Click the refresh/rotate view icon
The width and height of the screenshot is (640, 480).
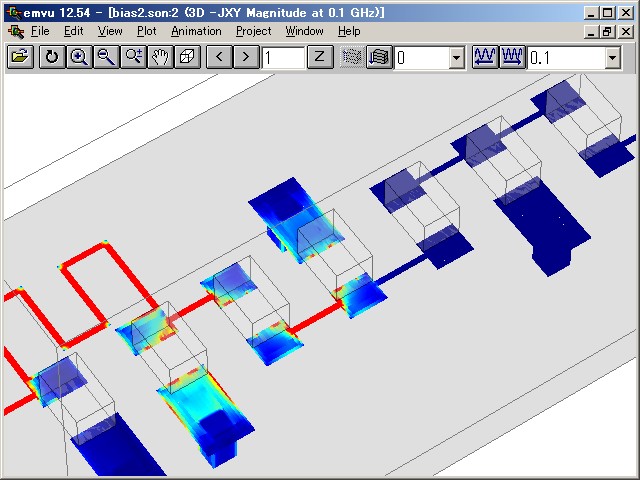(x=52, y=57)
